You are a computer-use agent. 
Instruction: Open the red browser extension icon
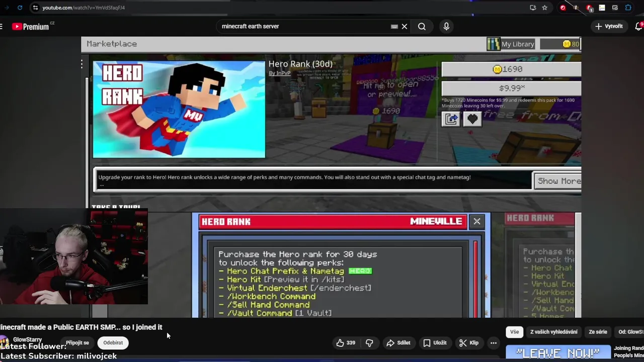tap(562, 8)
